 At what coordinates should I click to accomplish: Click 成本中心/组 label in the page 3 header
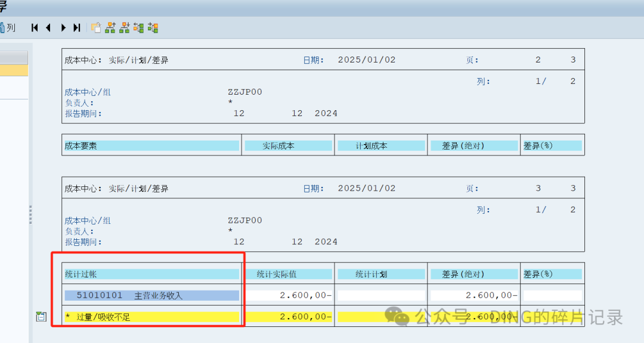88,221
